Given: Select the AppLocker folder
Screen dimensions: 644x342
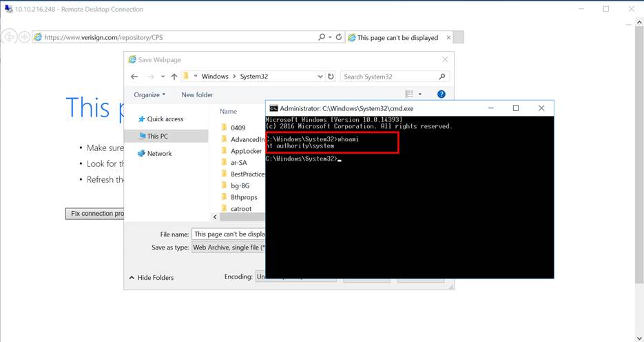Looking at the screenshot, I should tap(246, 151).
